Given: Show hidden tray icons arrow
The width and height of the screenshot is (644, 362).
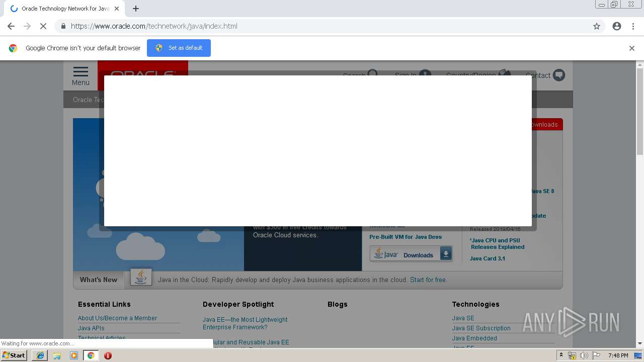Looking at the screenshot, I should point(561,355).
